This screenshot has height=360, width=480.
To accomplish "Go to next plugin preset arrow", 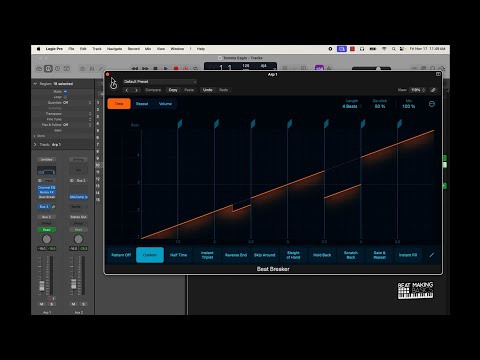I will (136, 90).
